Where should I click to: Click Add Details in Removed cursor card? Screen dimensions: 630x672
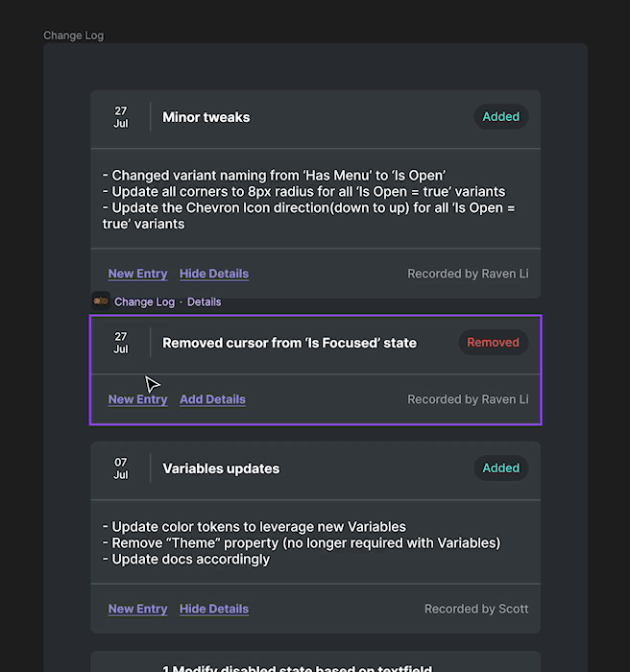212,399
